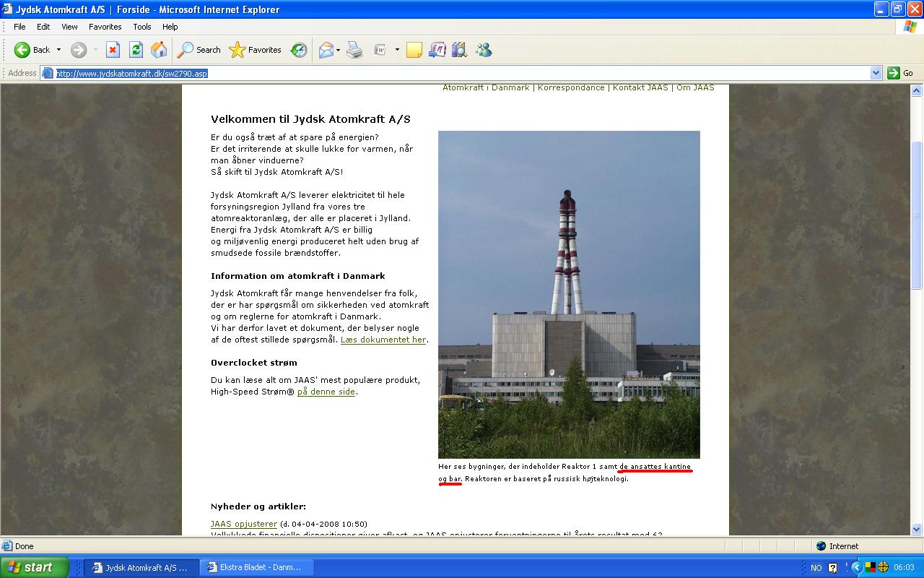The height and width of the screenshot is (578, 924).
Task: Follow the 'Læs dokumentet her' link
Action: pos(383,340)
